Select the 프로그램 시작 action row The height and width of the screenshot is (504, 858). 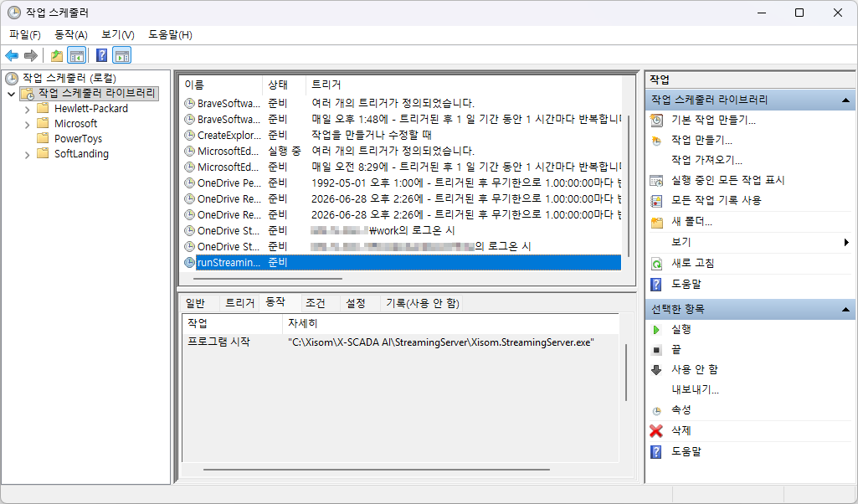click(x=400, y=342)
